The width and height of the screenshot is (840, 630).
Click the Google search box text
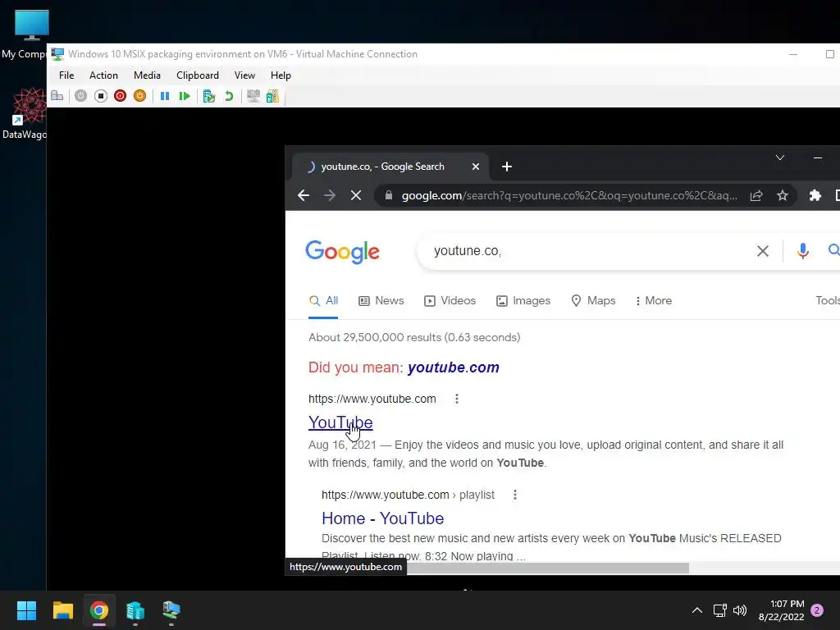467,251
